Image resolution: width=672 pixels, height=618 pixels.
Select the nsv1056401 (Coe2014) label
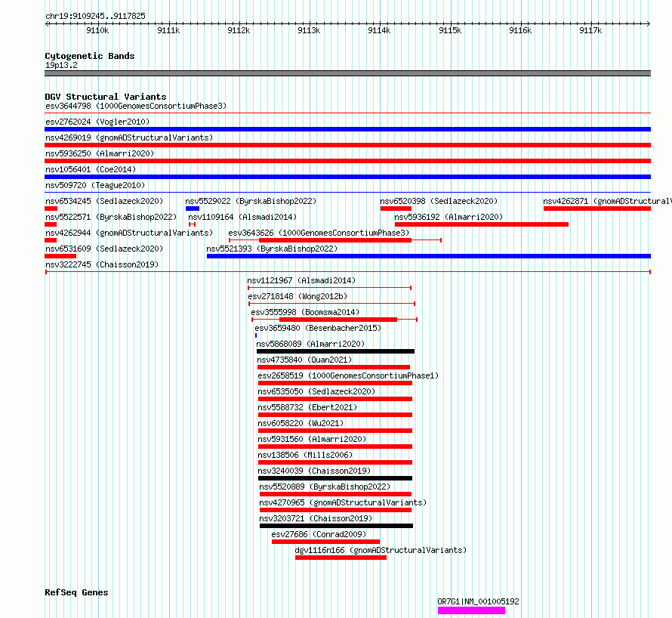pos(91,169)
